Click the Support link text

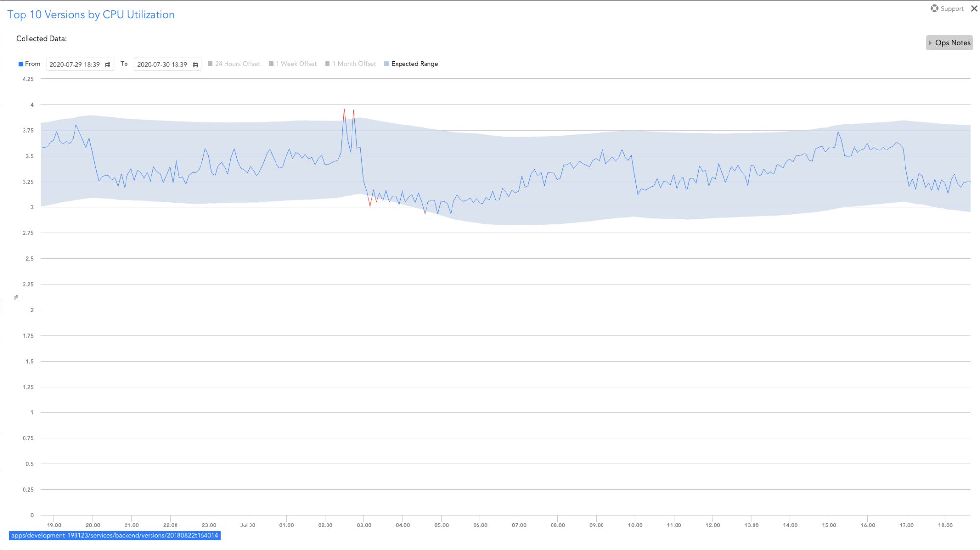coord(952,9)
